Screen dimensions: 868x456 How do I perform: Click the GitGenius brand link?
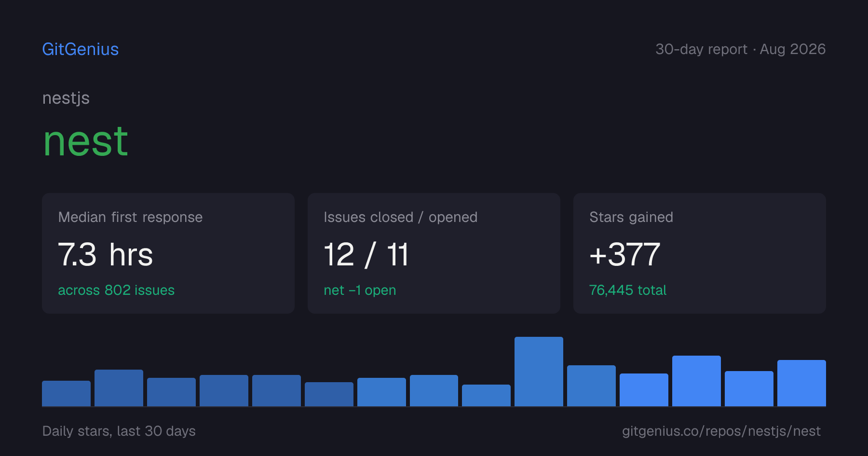click(x=81, y=49)
